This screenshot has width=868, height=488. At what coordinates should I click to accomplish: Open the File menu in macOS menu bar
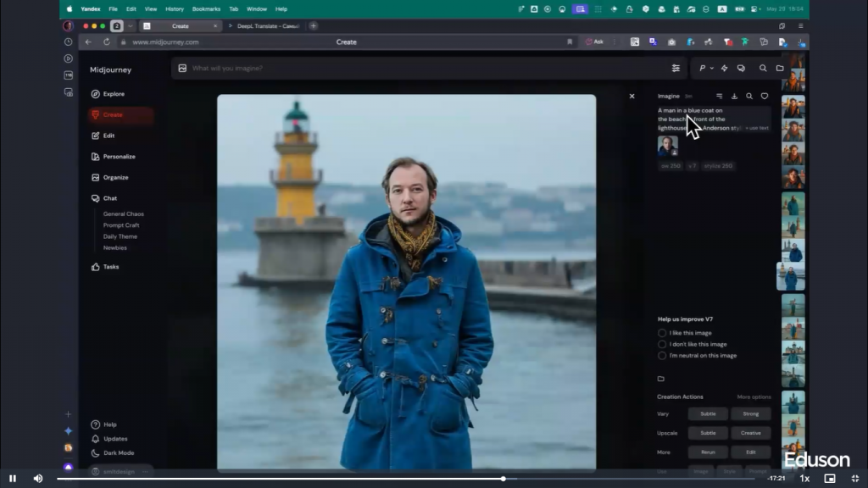pyautogui.click(x=113, y=8)
